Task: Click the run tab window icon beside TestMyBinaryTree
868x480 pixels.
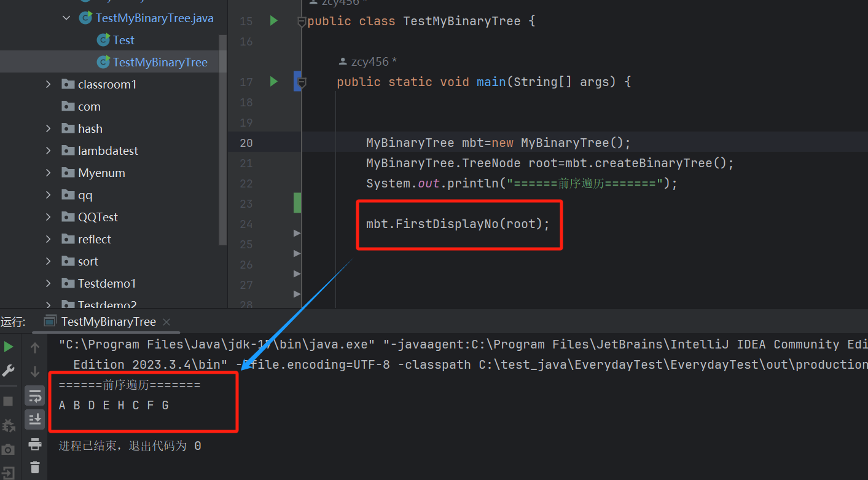Action: point(50,321)
